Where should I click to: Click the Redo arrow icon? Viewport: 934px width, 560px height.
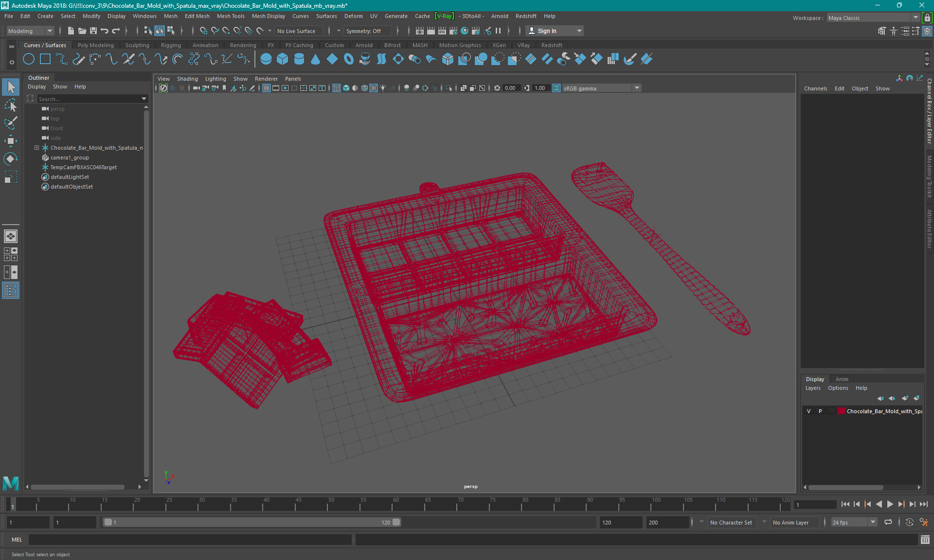tap(116, 31)
